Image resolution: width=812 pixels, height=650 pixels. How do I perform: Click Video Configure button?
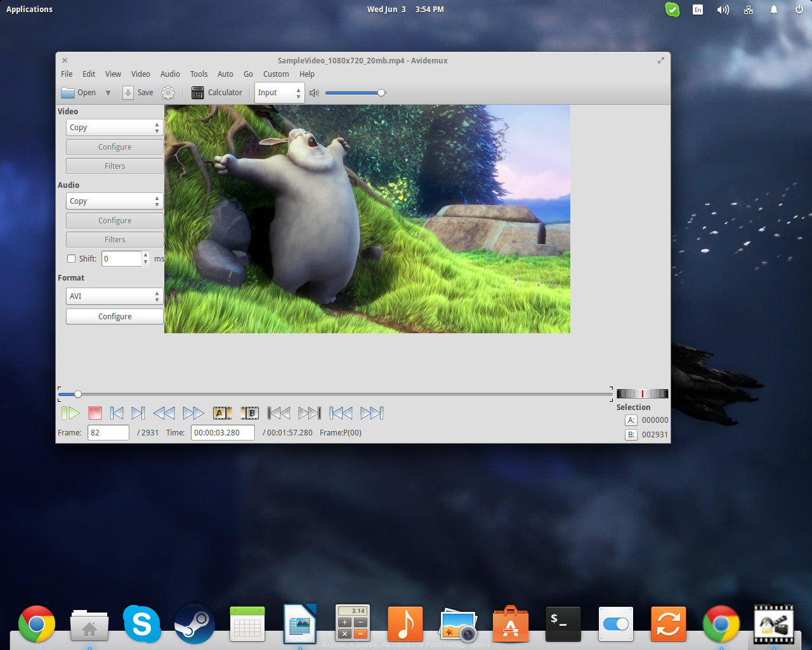click(115, 147)
